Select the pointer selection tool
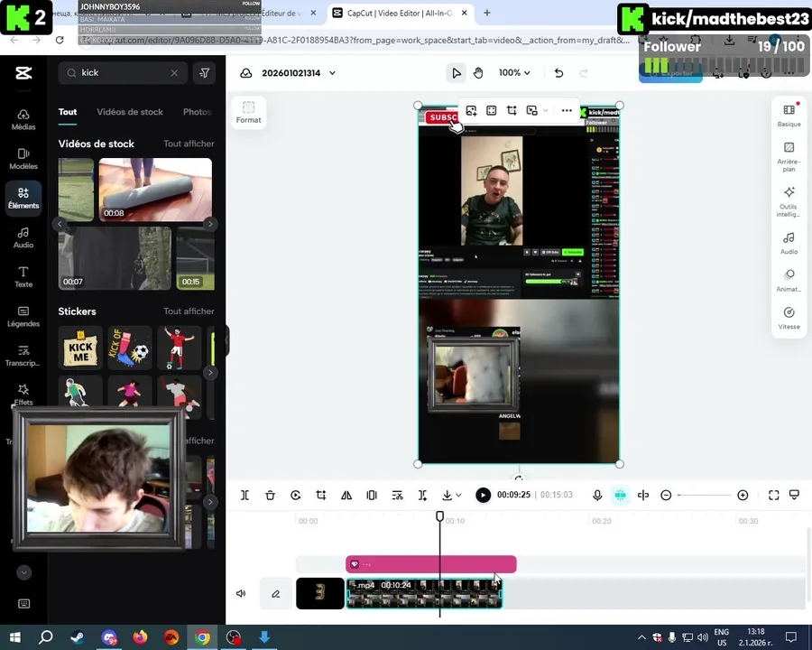 (x=456, y=73)
